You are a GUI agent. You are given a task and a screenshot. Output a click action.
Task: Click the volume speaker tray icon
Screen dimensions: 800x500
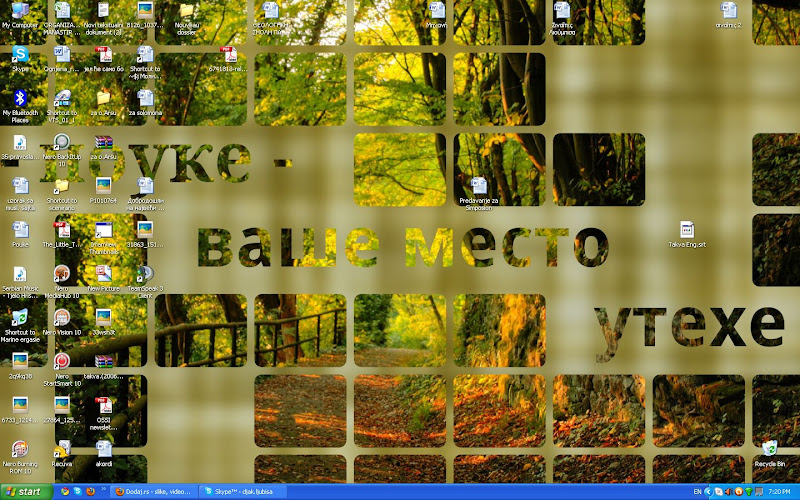(729, 492)
